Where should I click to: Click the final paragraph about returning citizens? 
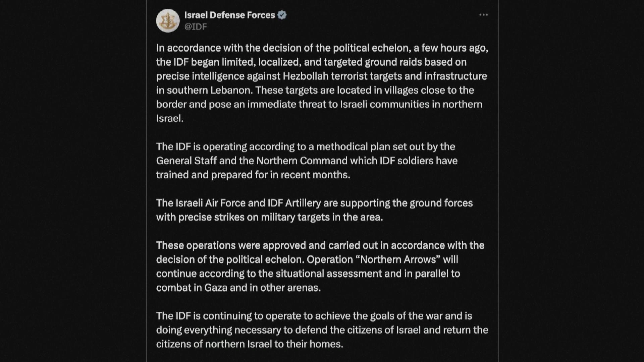click(x=322, y=330)
